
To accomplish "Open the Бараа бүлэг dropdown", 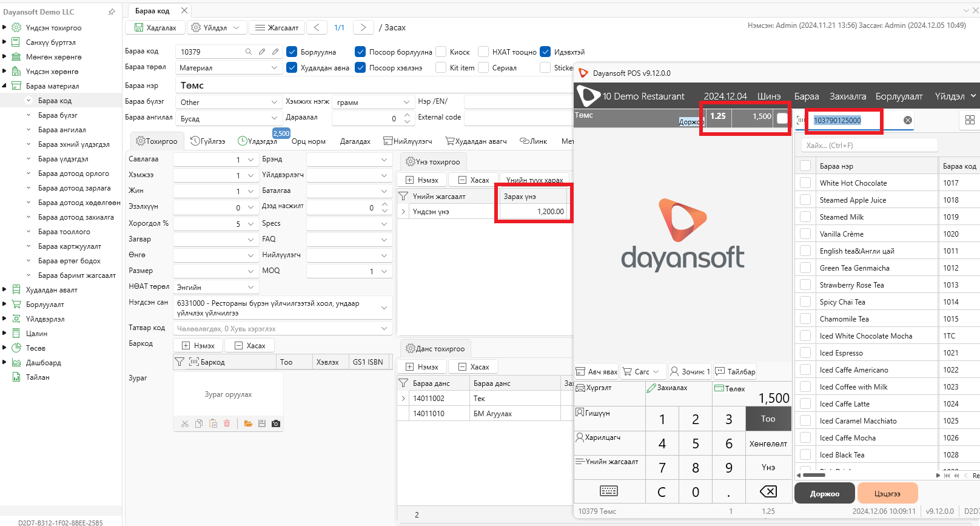I will click(x=274, y=102).
